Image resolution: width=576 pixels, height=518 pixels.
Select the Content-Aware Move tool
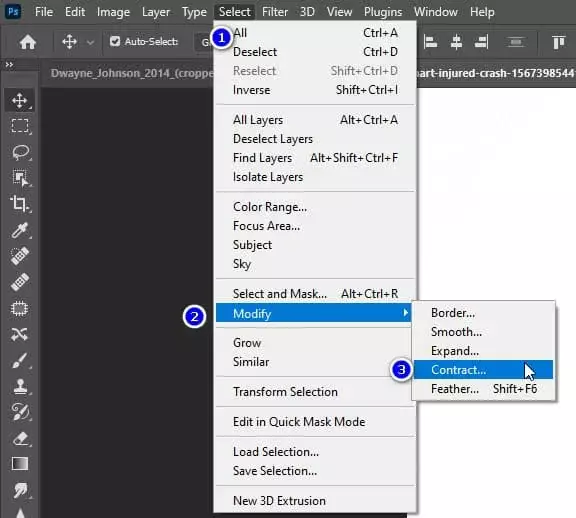click(x=19, y=334)
